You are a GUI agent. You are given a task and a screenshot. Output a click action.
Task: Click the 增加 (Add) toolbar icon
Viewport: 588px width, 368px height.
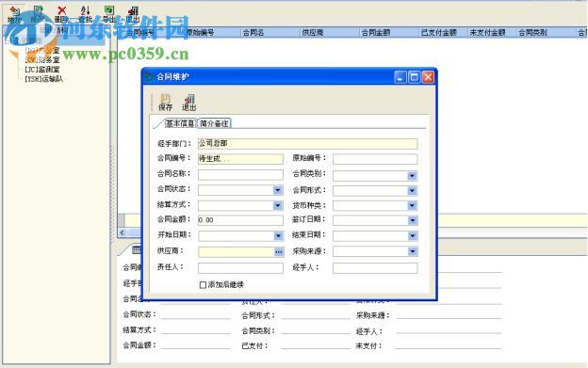[15, 14]
